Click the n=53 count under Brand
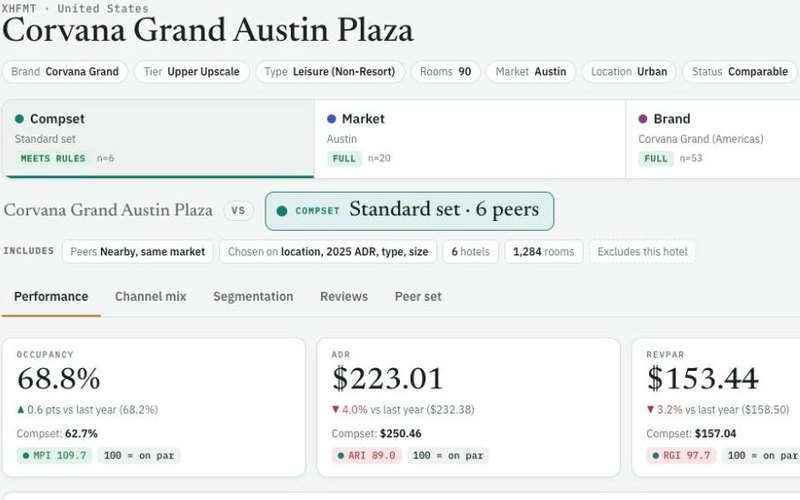 tap(691, 158)
